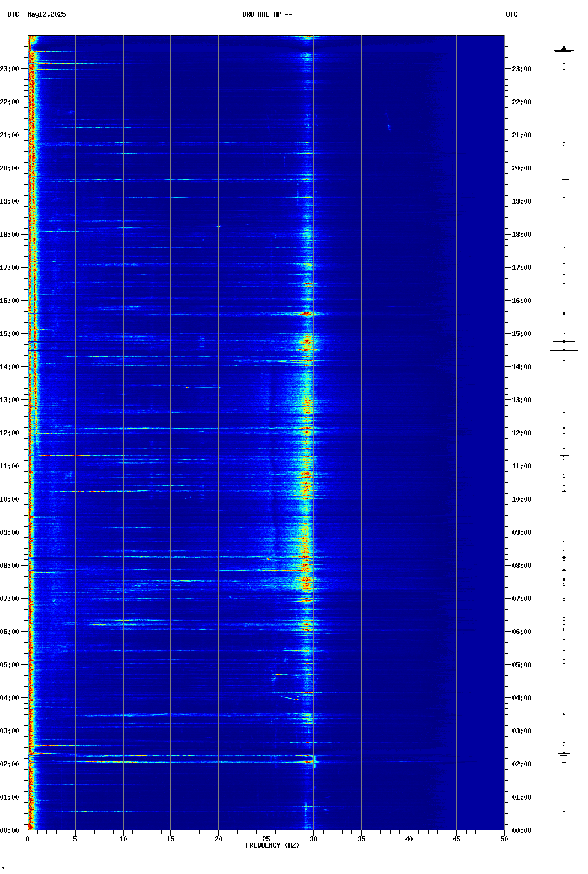Select the right-axis 14:00 time label

(522, 367)
